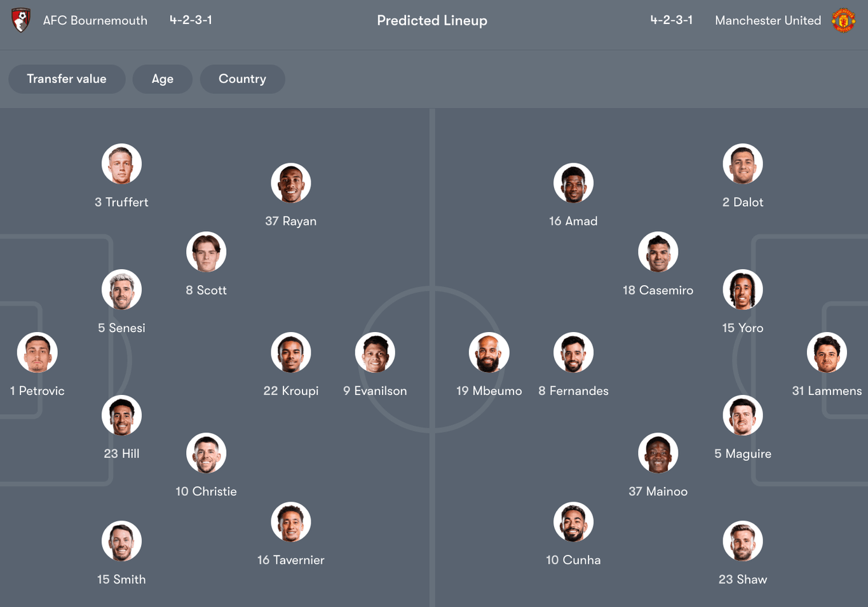Click Kroupi's player portrait
Viewport: 868px width, 607px height.
[291, 352]
